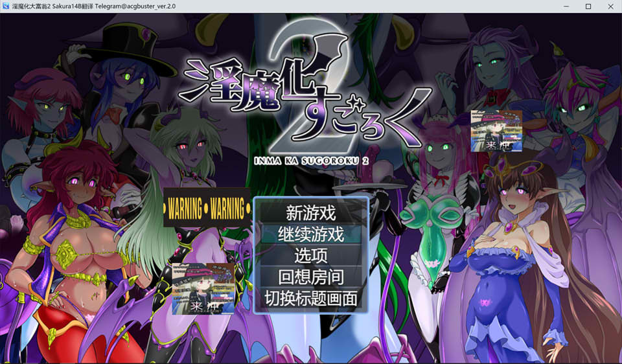
Task: Choose 切换标题画面 menu entry
Action: [311, 298]
